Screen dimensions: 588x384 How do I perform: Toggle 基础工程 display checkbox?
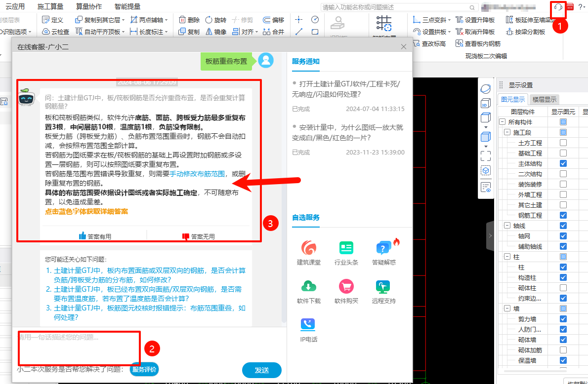point(563,153)
